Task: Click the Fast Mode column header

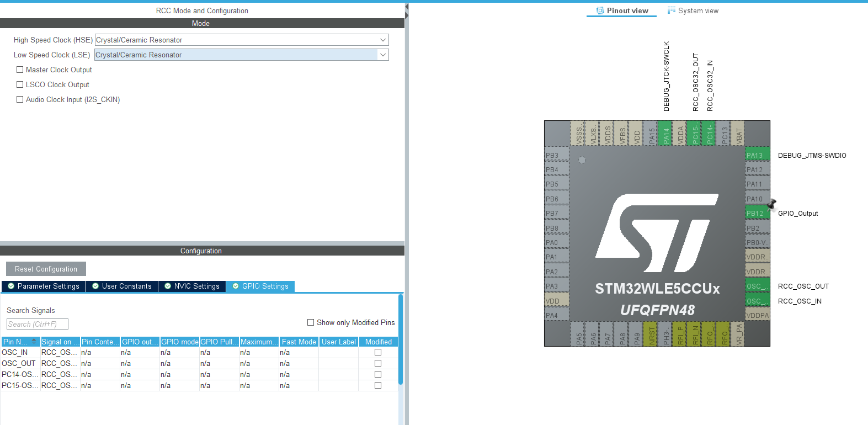Action: (299, 342)
